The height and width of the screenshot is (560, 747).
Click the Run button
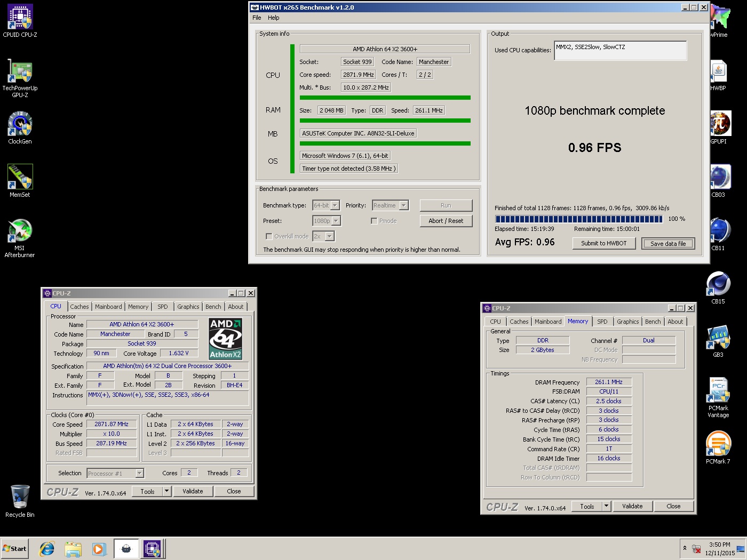(446, 205)
